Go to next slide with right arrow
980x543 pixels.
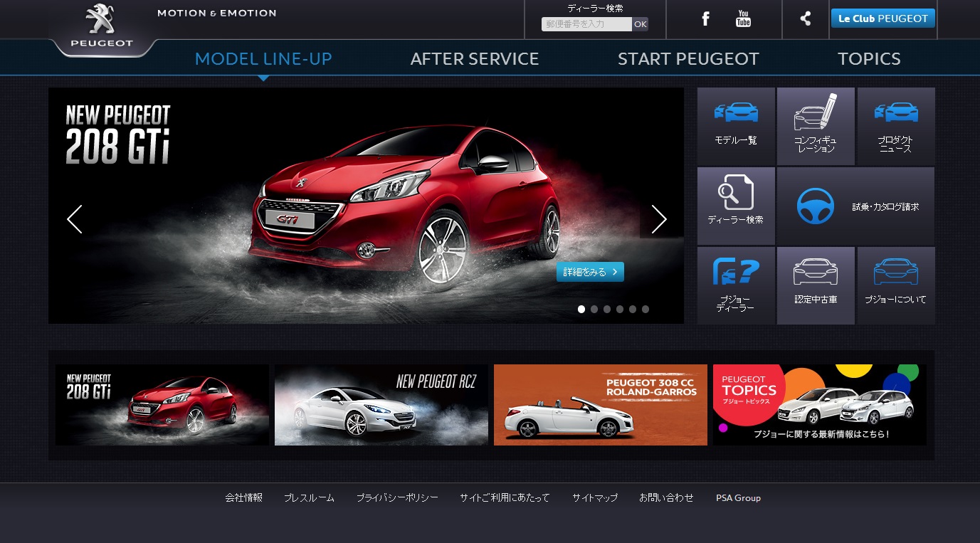(659, 219)
